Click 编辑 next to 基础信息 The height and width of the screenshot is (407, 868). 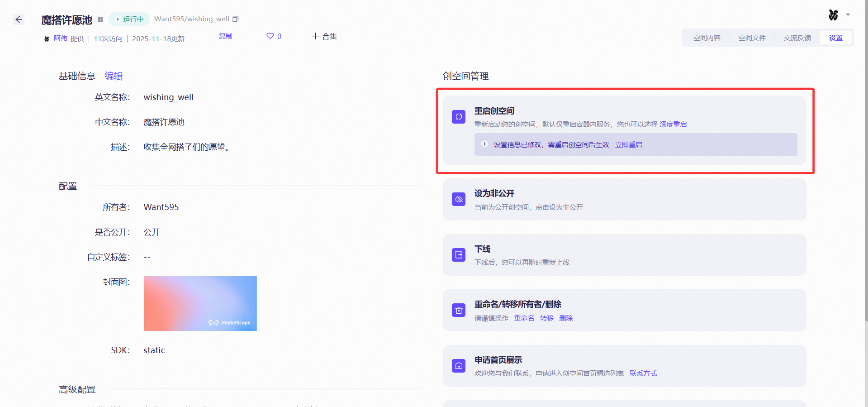coord(114,76)
